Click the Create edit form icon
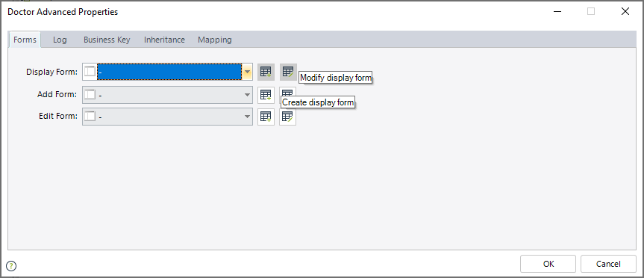Image resolution: width=644 pixels, height=278 pixels. (266, 117)
